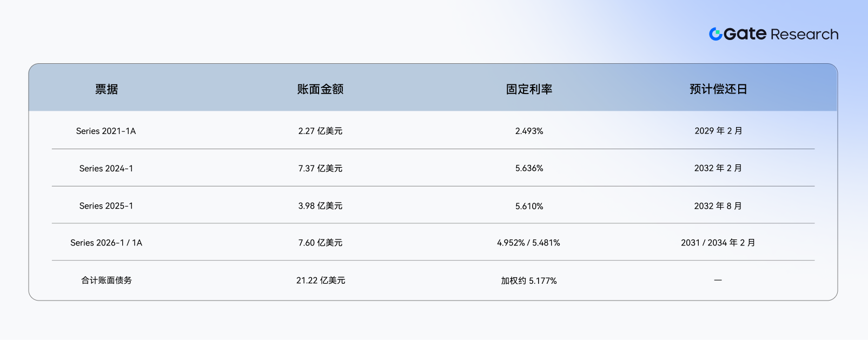Select the 2.493% interest rate cell
Screen dimensions: 868x340
(x=529, y=131)
